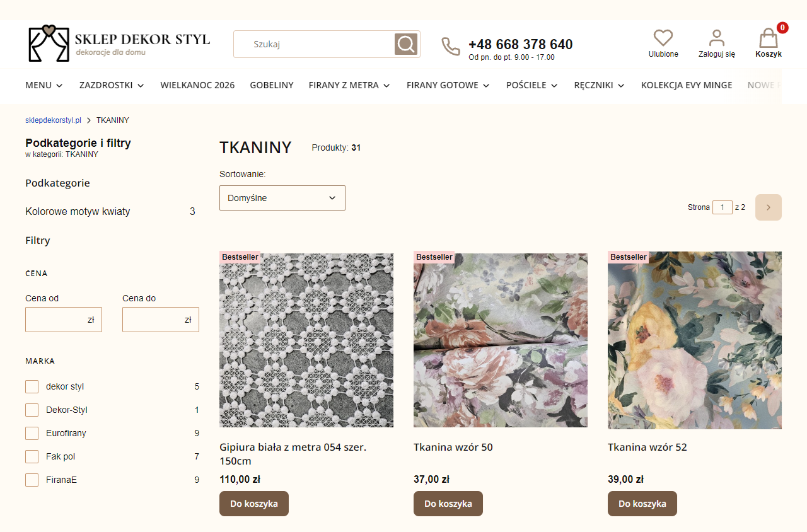Open the Koszyk shopping bag icon
The width and height of the screenshot is (807, 532).
(769, 38)
